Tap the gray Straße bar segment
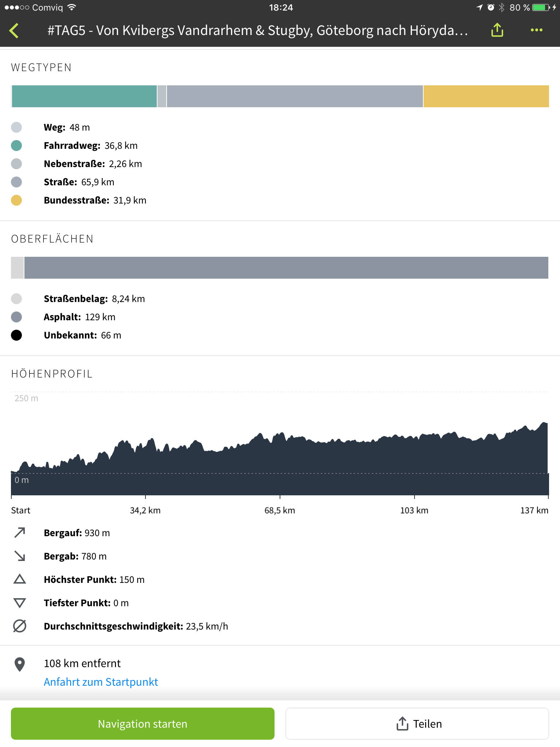 click(x=295, y=96)
